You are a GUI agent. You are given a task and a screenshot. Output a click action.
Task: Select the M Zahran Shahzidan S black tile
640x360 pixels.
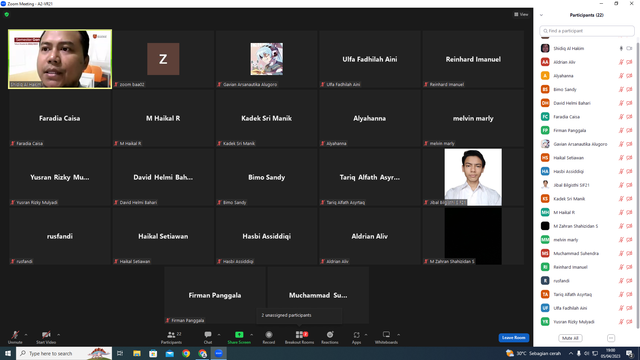[473, 236]
